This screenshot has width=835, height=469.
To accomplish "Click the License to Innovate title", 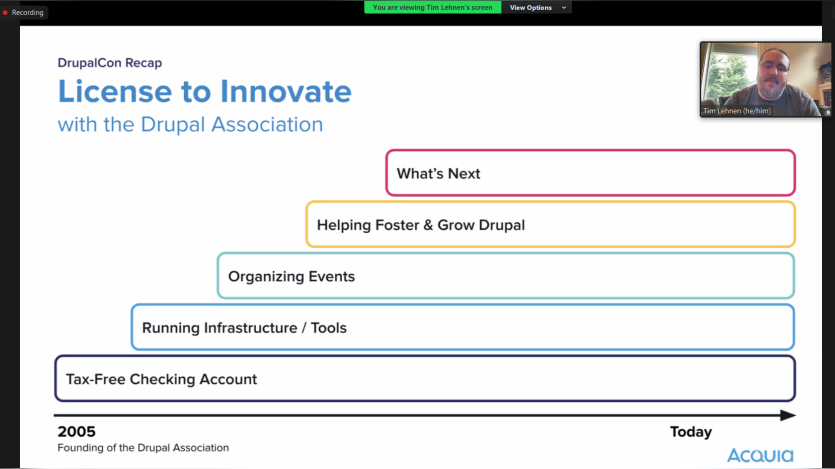I will pyautogui.click(x=204, y=91).
